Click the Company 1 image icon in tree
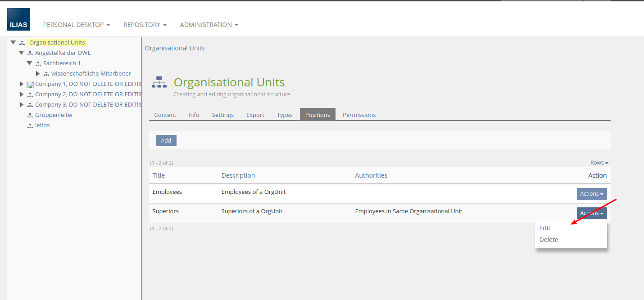This screenshot has height=300, width=644. (x=30, y=84)
